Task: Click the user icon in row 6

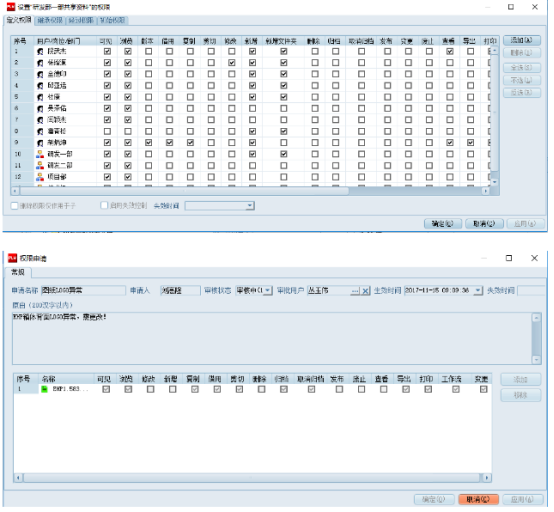Action: tap(40, 108)
